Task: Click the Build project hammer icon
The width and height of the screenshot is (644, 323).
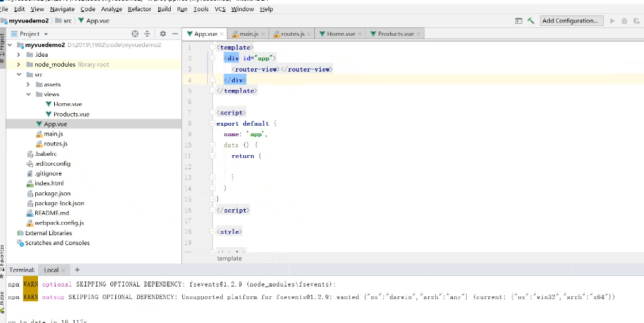Action: tap(531, 20)
